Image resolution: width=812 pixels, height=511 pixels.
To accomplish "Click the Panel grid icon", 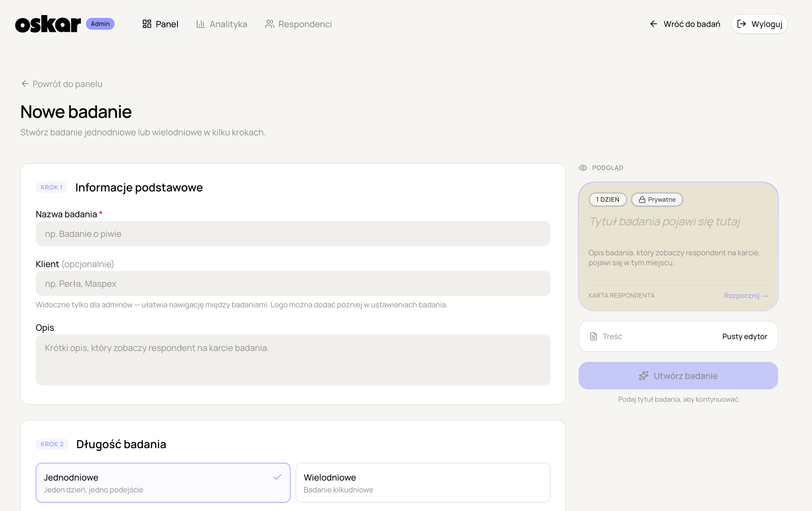I will pos(147,24).
